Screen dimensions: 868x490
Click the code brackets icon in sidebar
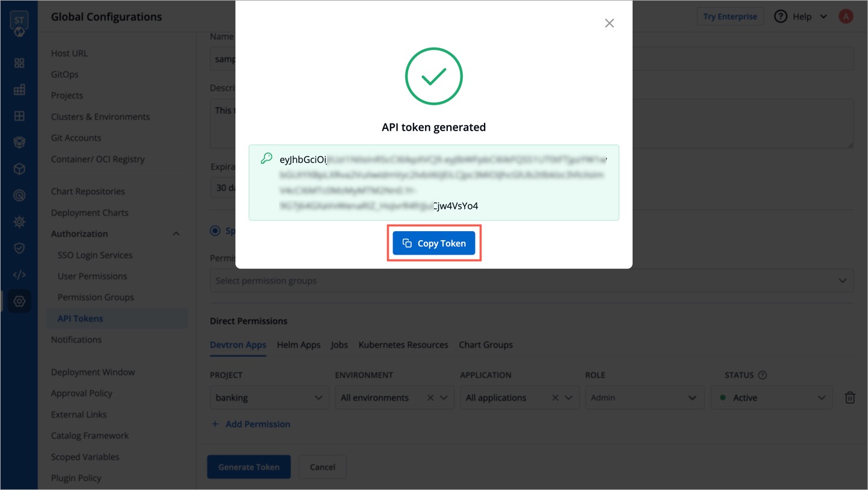click(x=19, y=274)
